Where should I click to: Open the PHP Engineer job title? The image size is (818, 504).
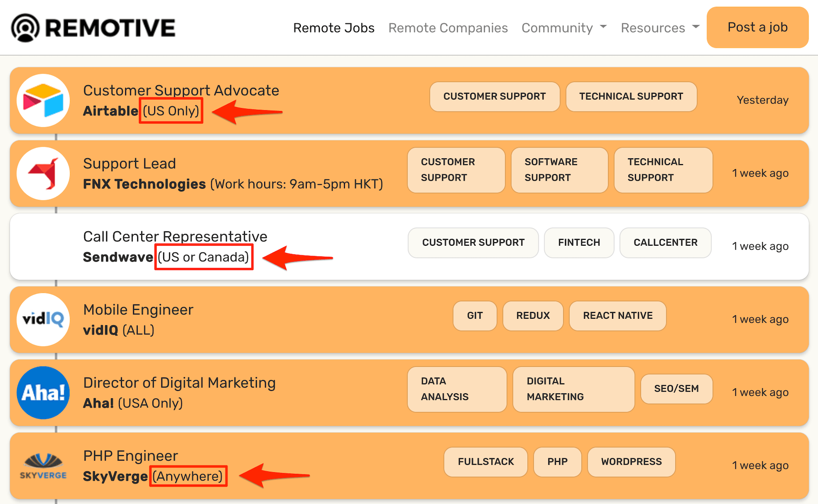(x=131, y=456)
